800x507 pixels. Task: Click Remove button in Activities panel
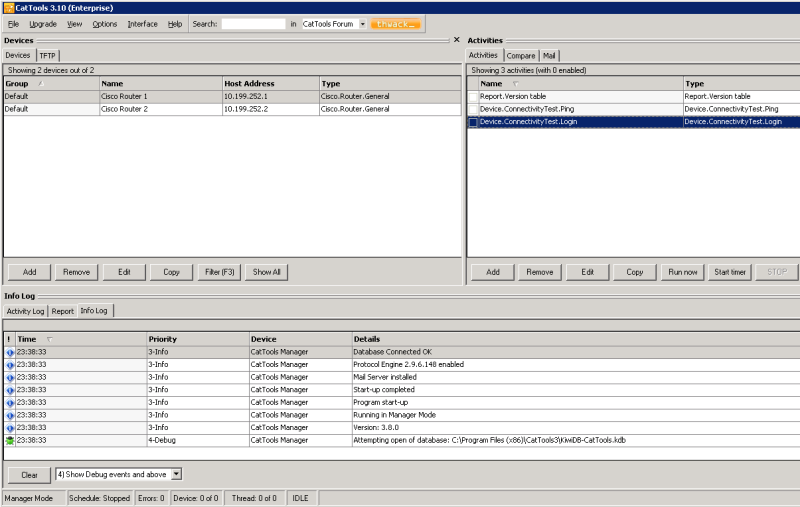(540, 272)
